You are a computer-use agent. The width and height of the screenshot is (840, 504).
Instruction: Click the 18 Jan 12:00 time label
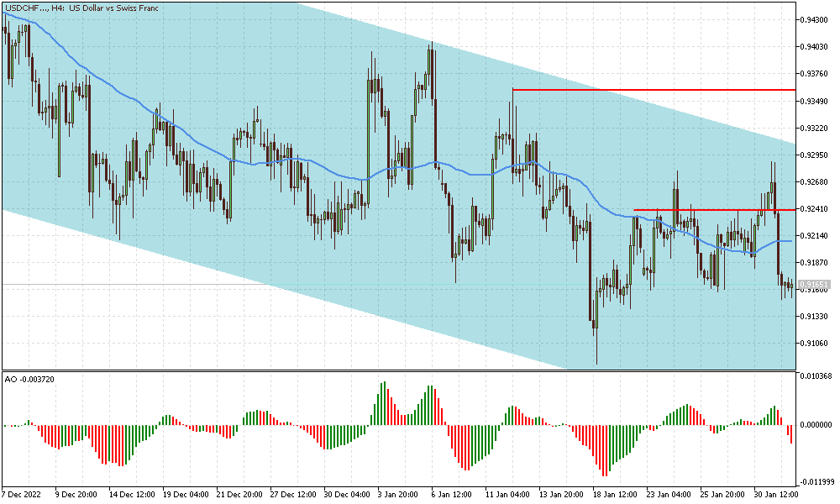pos(615,495)
